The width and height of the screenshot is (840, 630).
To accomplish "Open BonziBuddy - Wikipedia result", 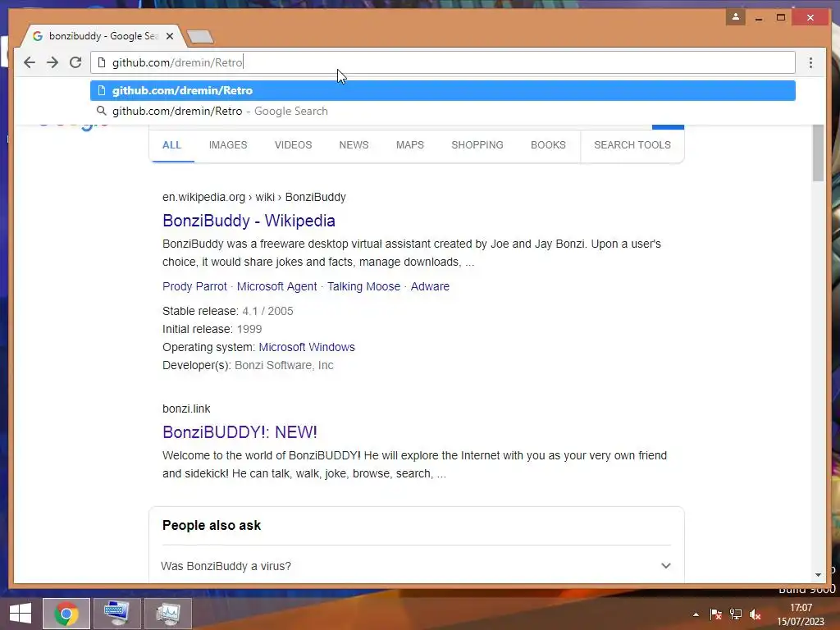I will pyautogui.click(x=249, y=221).
